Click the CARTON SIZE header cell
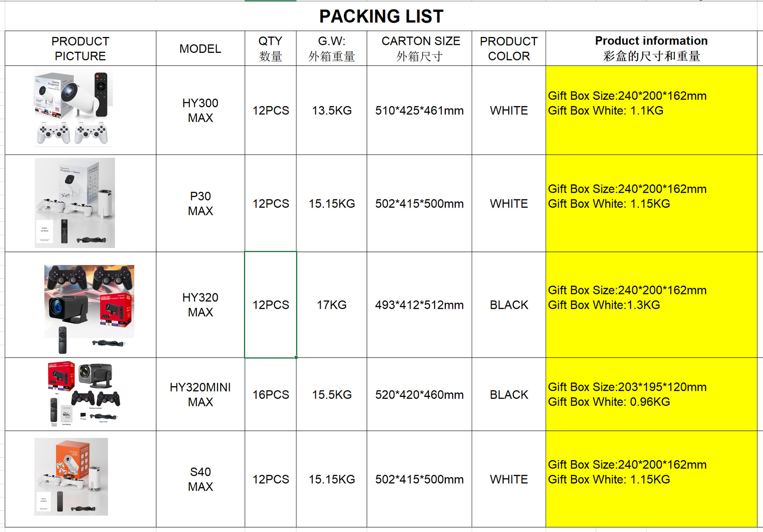Image resolution: width=763 pixels, height=532 pixels. point(419,48)
